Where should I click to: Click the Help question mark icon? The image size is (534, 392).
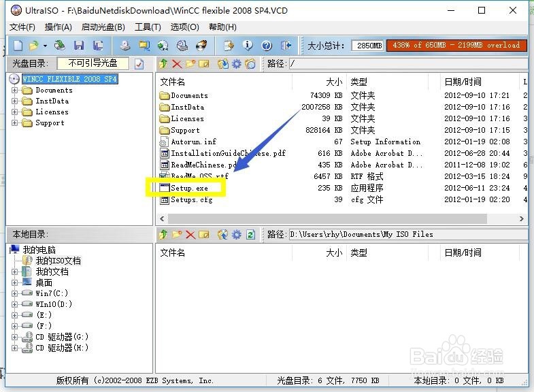point(267,46)
